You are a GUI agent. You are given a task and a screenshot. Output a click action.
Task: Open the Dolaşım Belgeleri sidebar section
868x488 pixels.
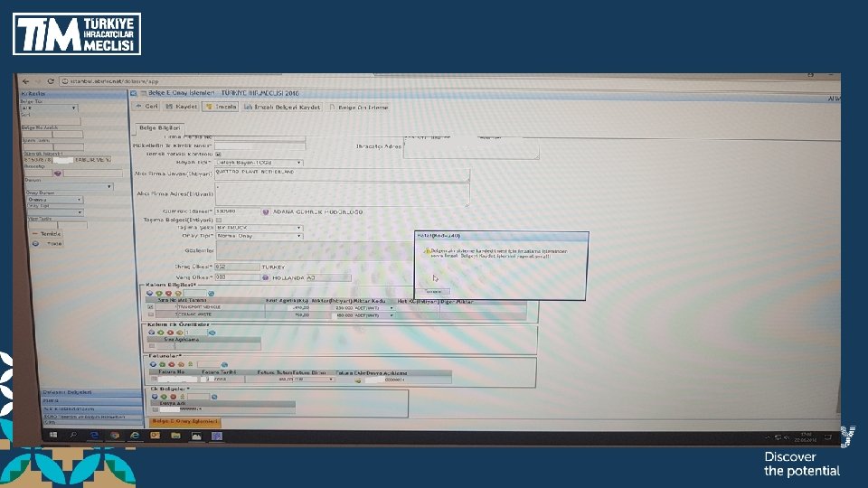click(91, 392)
